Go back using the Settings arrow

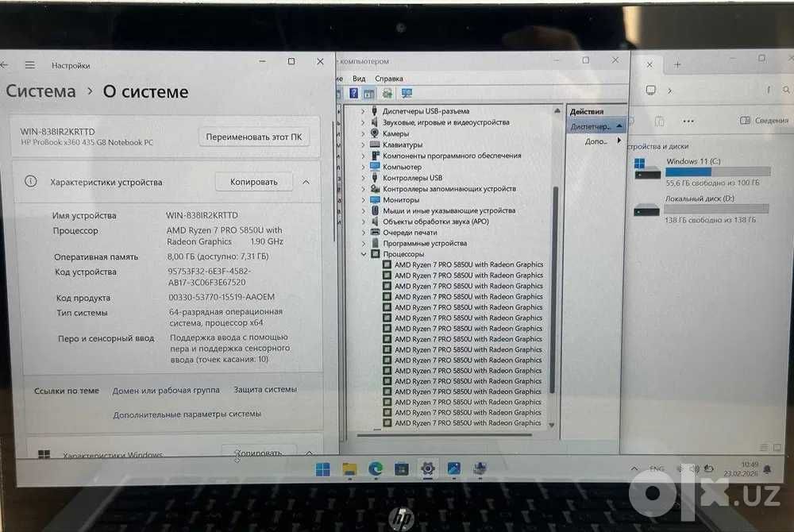[4, 65]
